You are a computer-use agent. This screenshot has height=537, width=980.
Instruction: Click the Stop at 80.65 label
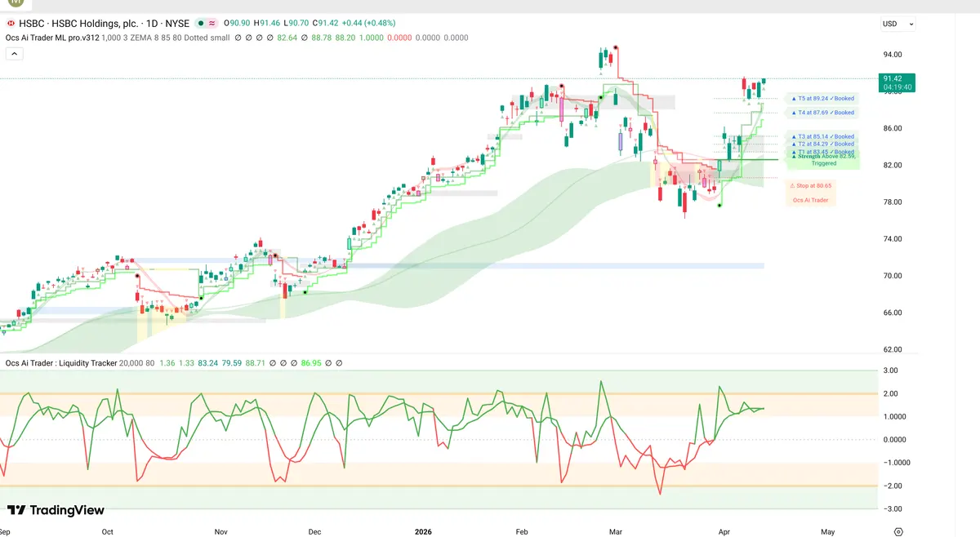(x=809, y=185)
